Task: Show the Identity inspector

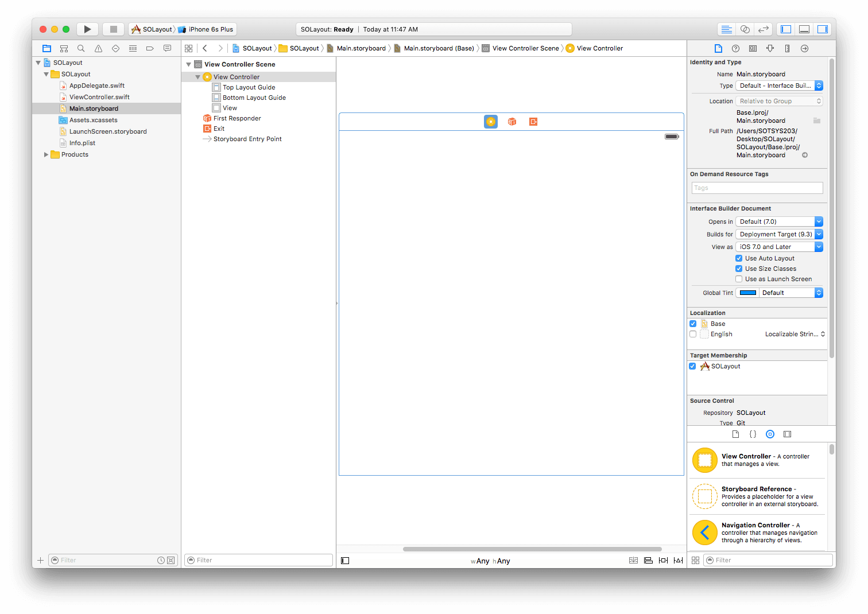Action: 753,49
